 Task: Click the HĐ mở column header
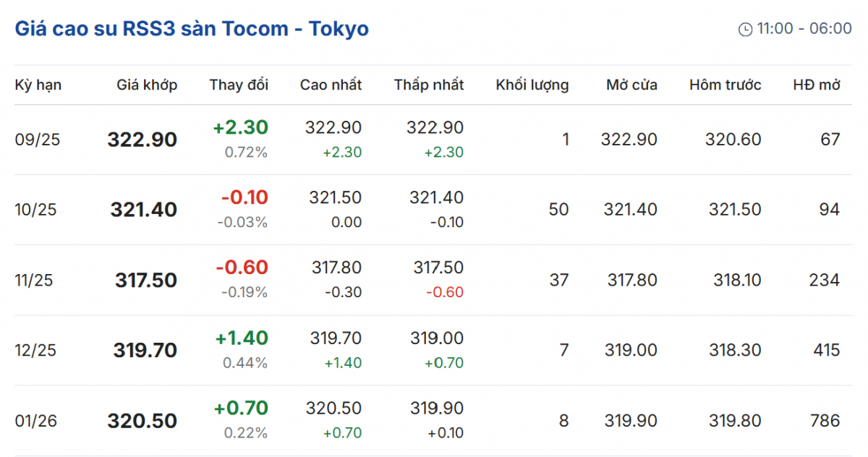pyautogui.click(x=817, y=85)
